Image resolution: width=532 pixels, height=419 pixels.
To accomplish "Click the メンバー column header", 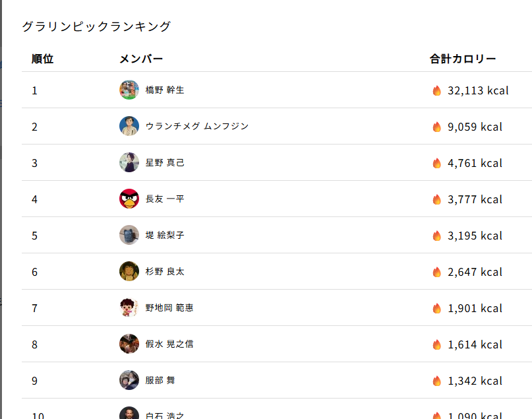I will click(141, 59).
